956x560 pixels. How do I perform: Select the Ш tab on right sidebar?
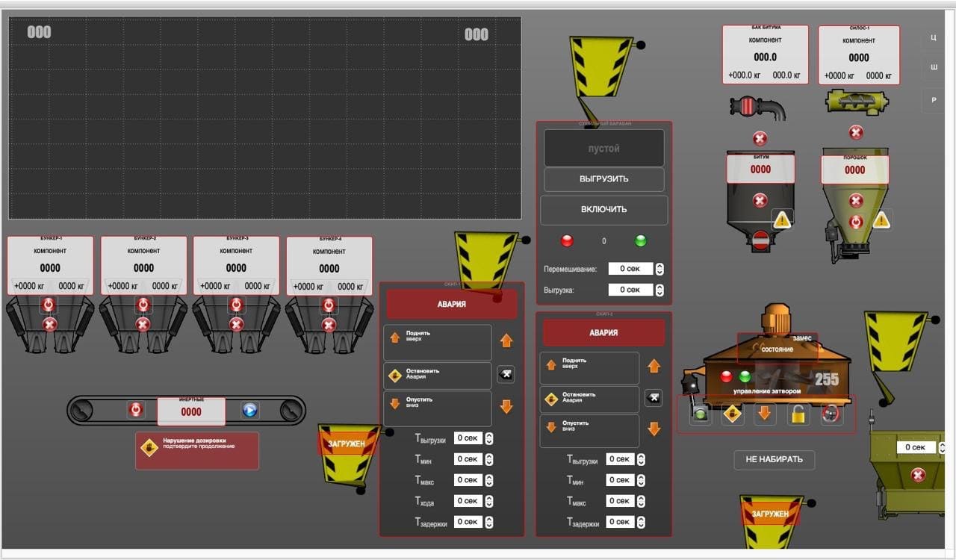[933, 68]
